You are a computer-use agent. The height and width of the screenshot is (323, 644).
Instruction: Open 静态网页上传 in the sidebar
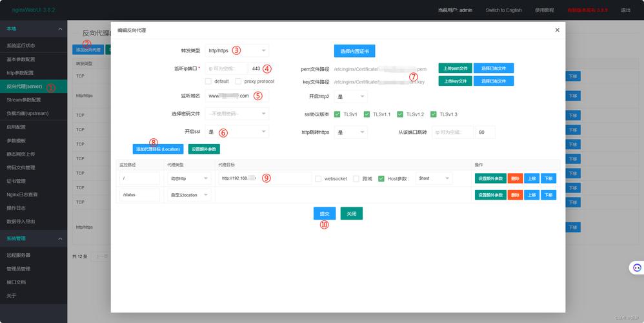pos(34,154)
